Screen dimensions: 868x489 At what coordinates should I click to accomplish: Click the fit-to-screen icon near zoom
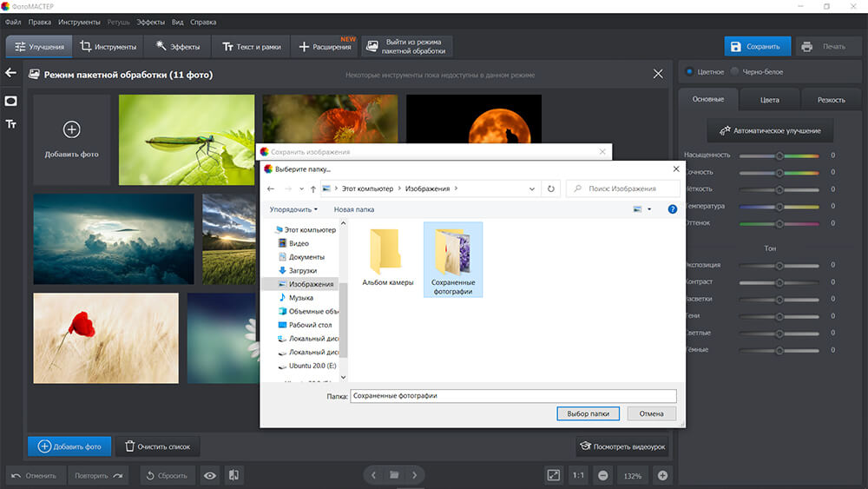[x=554, y=475]
